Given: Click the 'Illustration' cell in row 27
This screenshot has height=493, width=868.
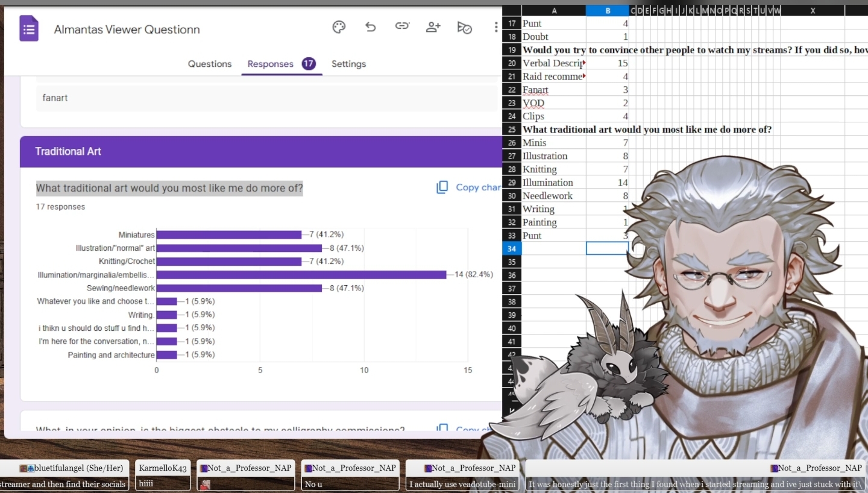Looking at the screenshot, I should point(554,156).
